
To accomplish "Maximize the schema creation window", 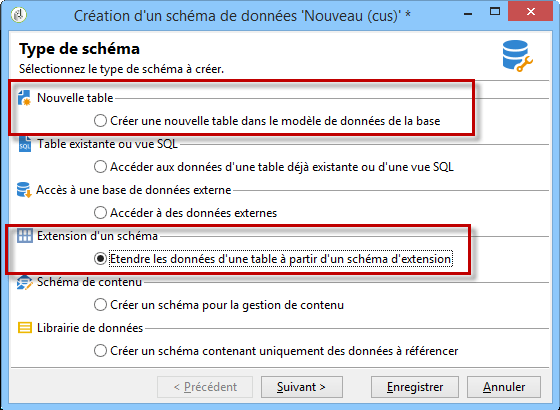I will pyautogui.click(x=495, y=12).
